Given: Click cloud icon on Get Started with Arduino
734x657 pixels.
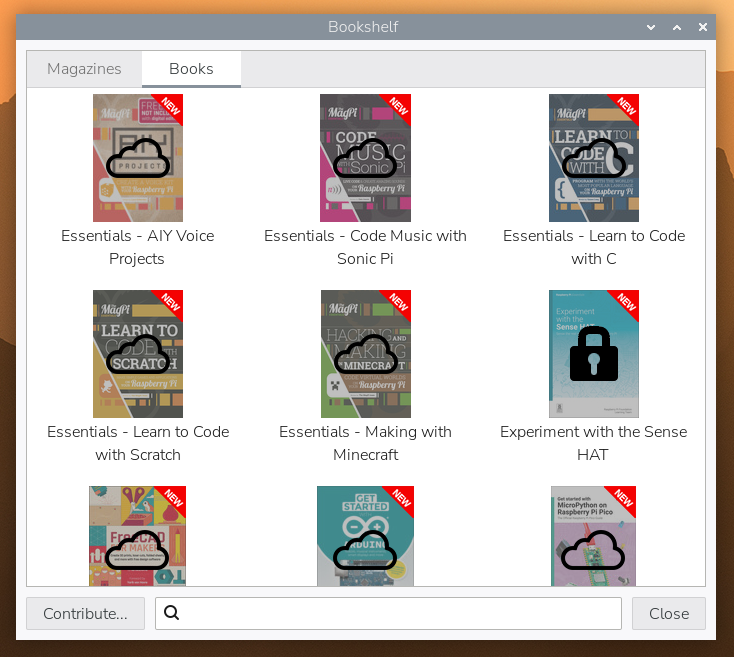Looking at the screenshot, I should (x=365, y=550).
